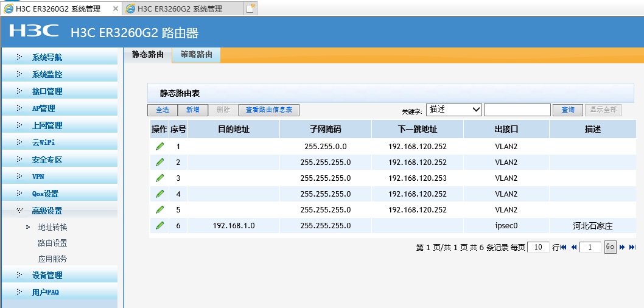Click the H3C logo in the header
Image resolution: width=644 pixels, height=308 pixels.
point(34,31)
